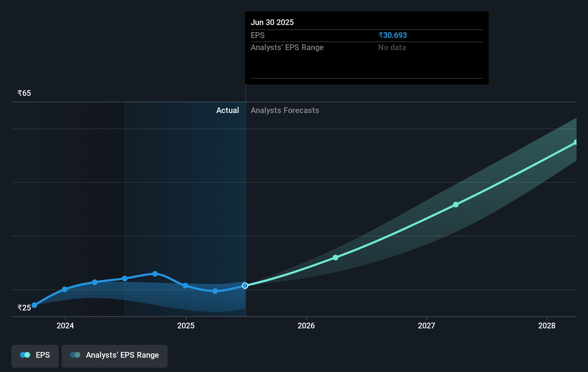This screenshot has height=372, width=588.
Task: Click the 2026 forecast EPS data point
Action: point(335,258)
